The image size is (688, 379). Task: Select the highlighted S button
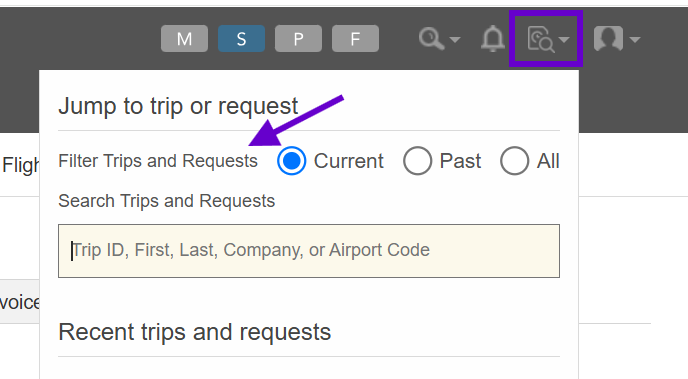[241, 39]
